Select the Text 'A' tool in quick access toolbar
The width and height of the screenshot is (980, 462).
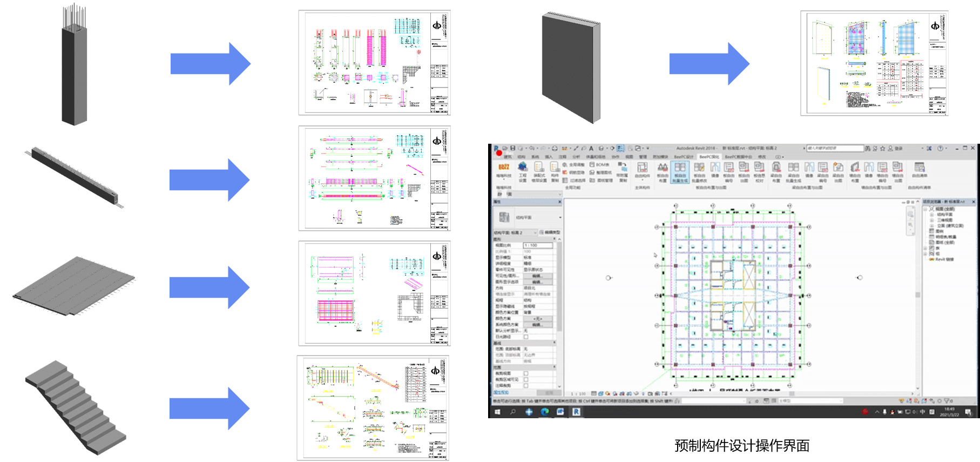point(591,149)
